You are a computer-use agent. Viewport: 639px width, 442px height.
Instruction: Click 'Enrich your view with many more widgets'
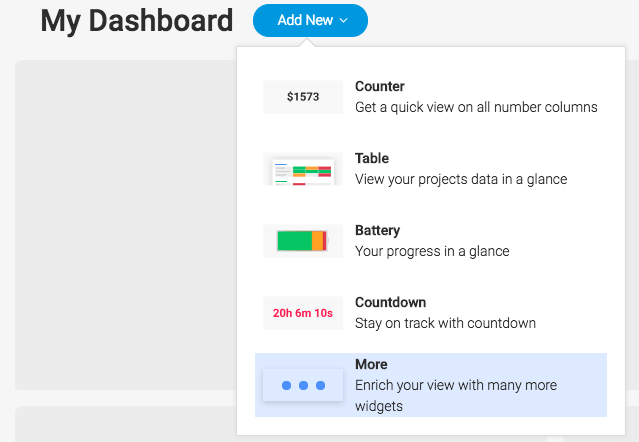point(456,396)
